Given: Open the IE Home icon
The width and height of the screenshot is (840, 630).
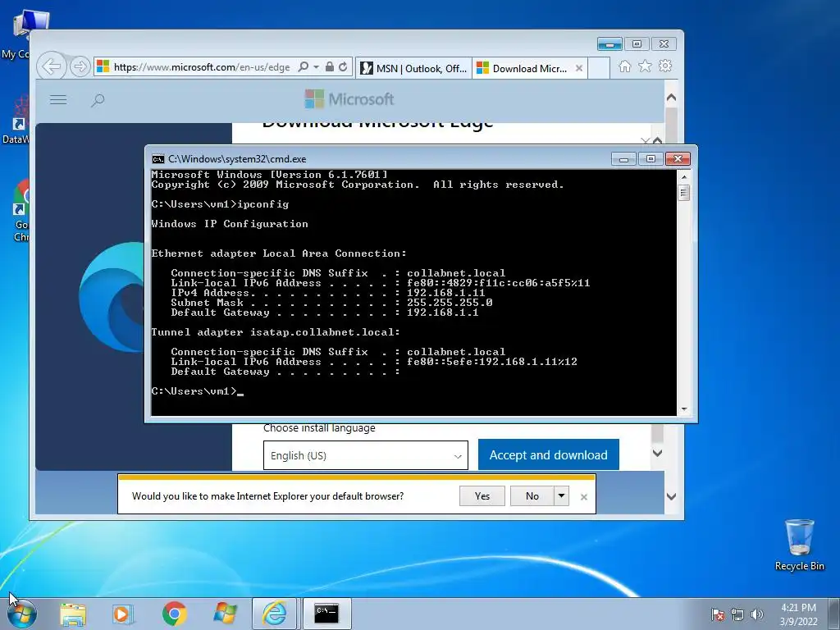Looking at the screenshot, I should click(624, 66).
